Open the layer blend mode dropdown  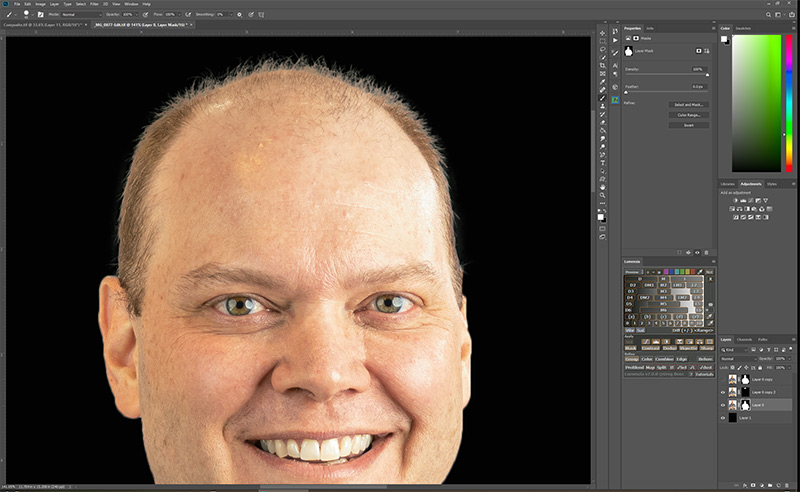pos(738,359)
